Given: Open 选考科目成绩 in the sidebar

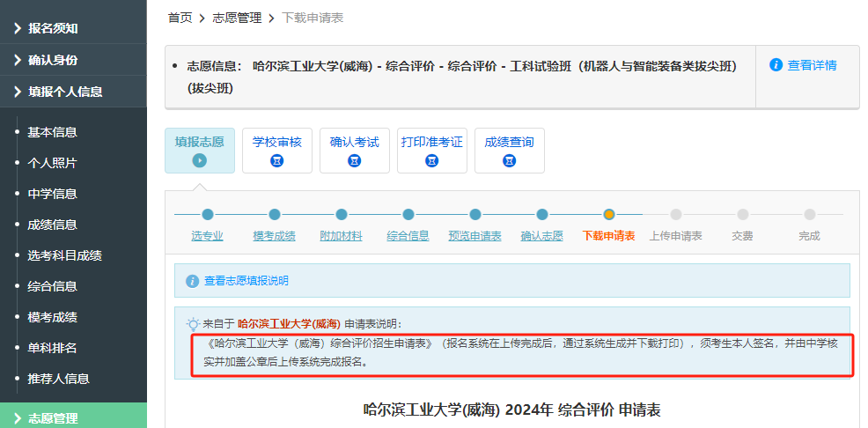Looking at the screenshot, I should click(65, 255).
